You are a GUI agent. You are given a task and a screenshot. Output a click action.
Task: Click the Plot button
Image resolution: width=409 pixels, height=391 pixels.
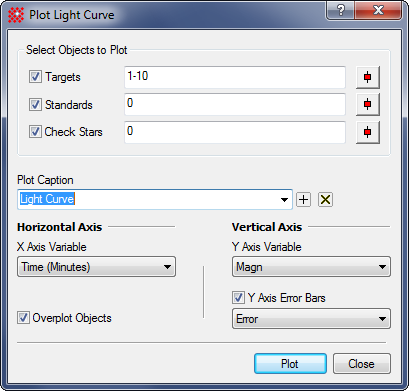290,364
